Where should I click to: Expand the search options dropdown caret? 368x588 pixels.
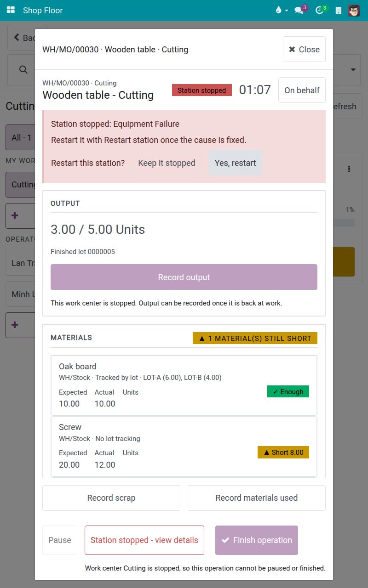click(353, 70)
